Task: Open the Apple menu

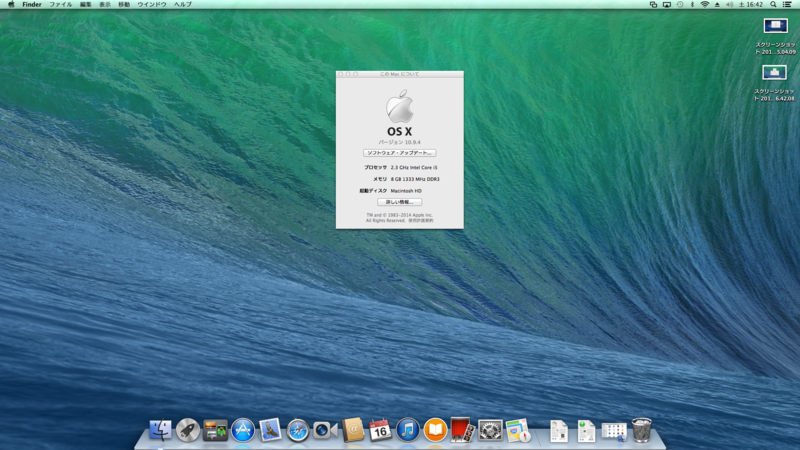Action: 11,5
